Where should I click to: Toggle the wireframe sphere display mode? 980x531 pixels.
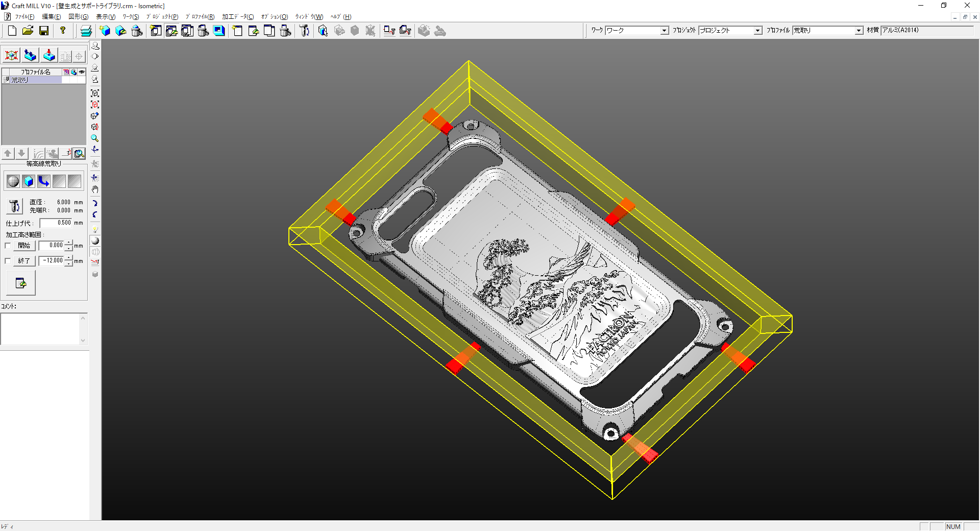point(95,252)
